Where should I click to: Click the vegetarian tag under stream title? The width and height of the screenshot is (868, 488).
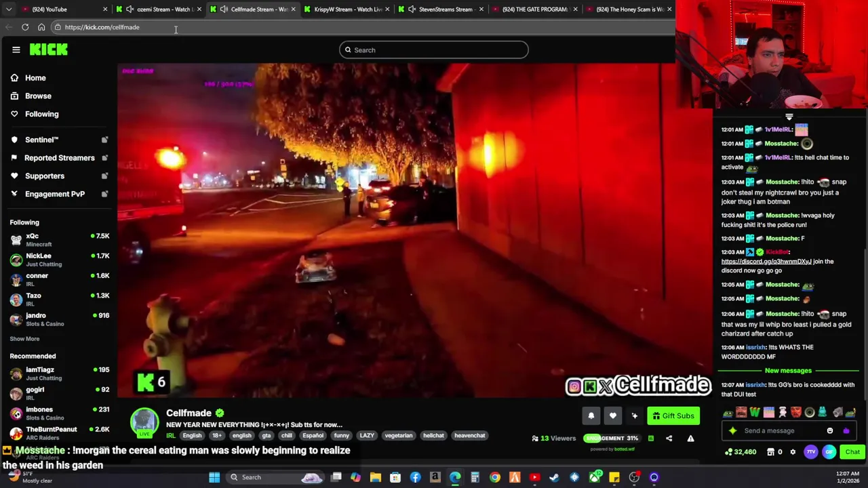(x=399, y=436)
